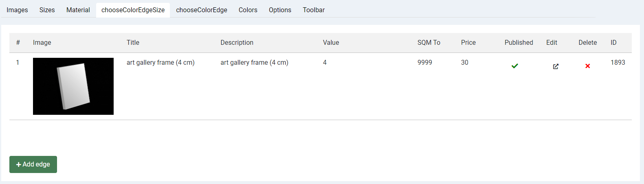Go to the chooseColorEdge tab
Viewport: 644px width, 184px height.
tap(202, 10)
